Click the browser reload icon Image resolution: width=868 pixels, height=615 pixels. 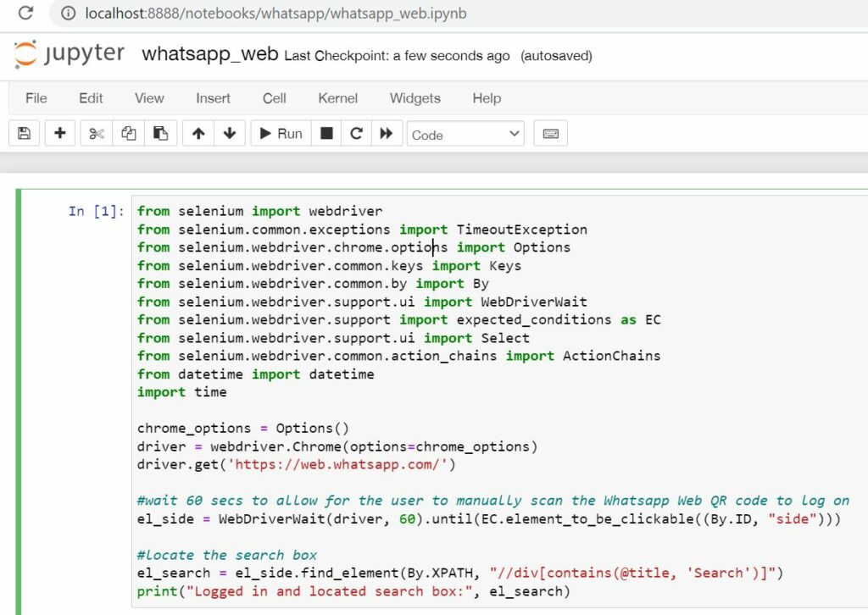[25, 13]
